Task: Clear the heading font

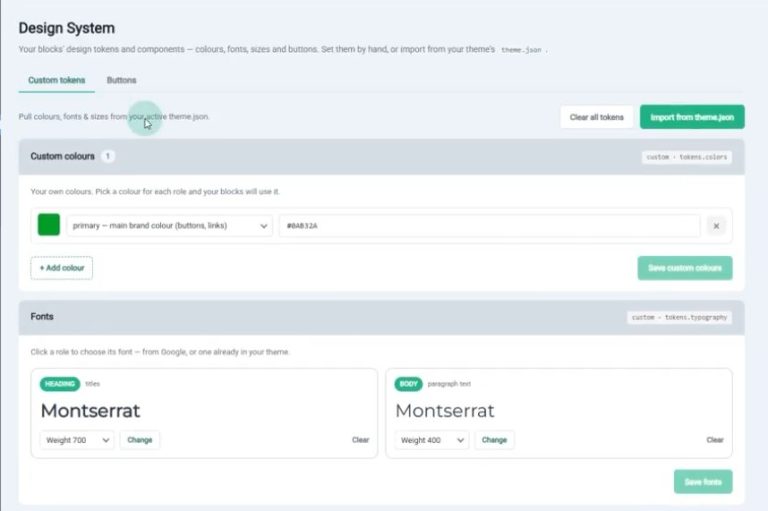Action: (360, 440)
